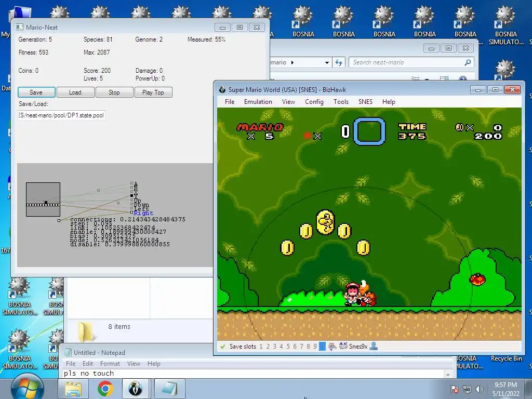Screen dimensions: 532x399
Task: Click the Notepad scrollbar up arrow
Action: pyautogui.click(x=448, y=374)
